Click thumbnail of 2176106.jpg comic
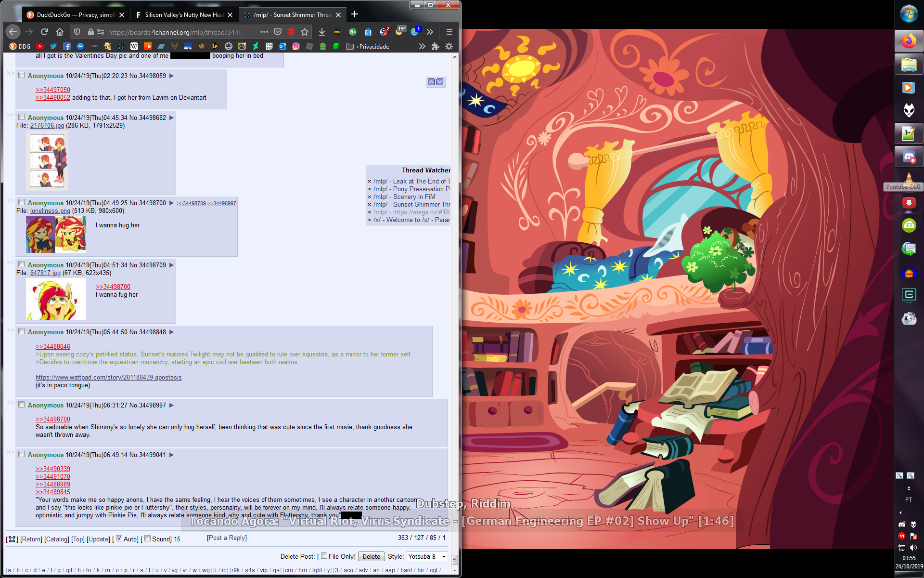 [47, 160]
